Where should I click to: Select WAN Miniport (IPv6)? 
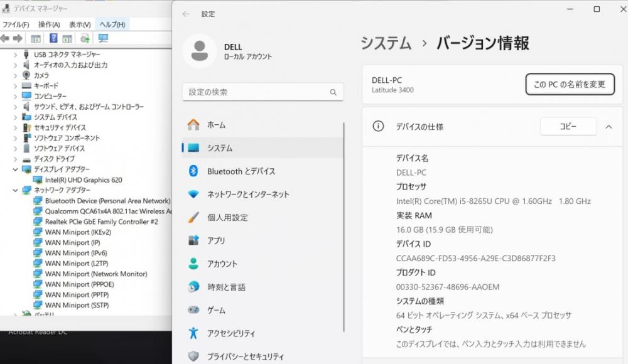pos(76,253)
